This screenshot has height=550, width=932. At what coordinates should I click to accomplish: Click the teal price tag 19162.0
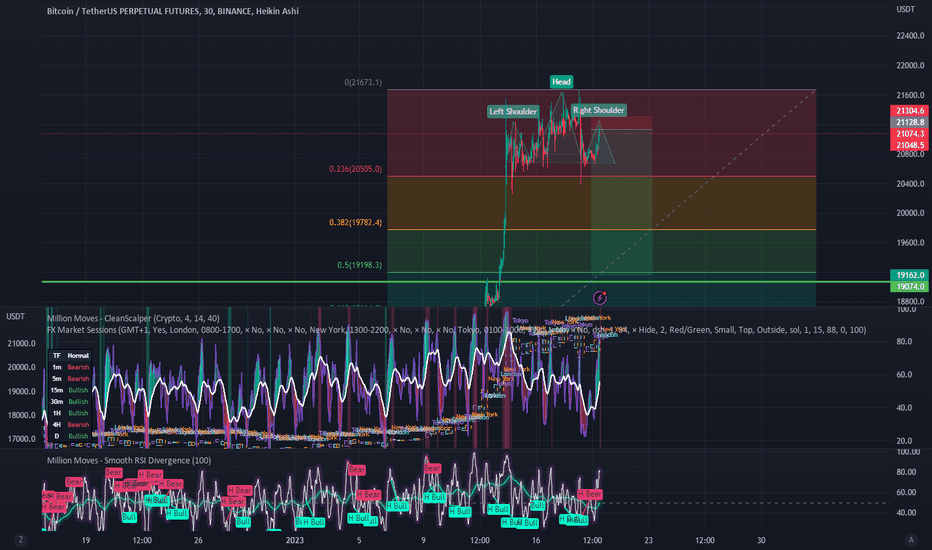(x=910, y=275)
